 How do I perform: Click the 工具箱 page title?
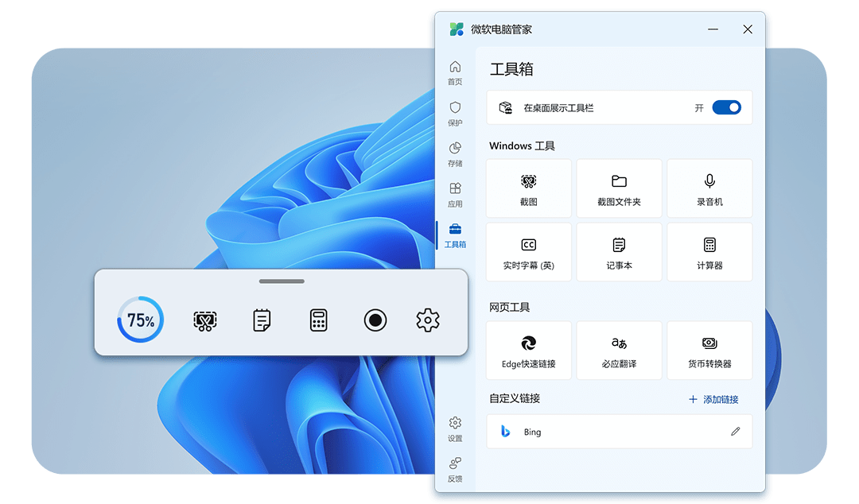tap(511, 69)
